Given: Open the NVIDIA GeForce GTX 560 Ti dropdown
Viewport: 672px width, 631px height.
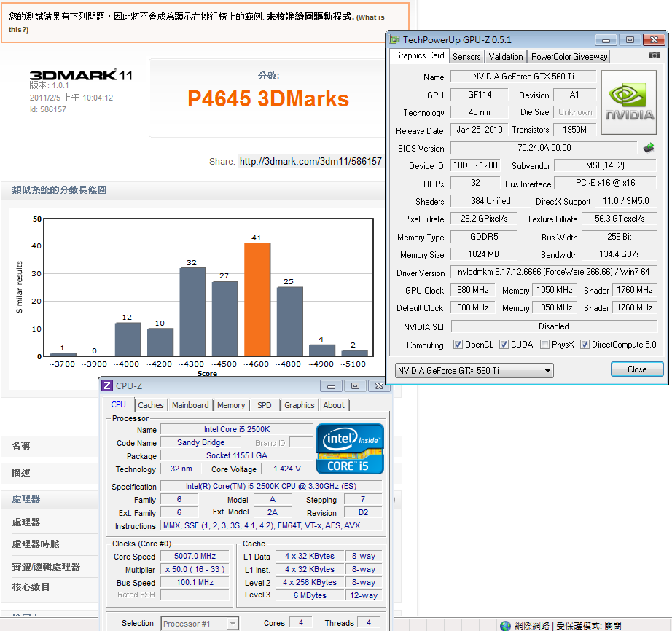Looking at the screenshot, I should pyautogui.click(x=474, y=371).
